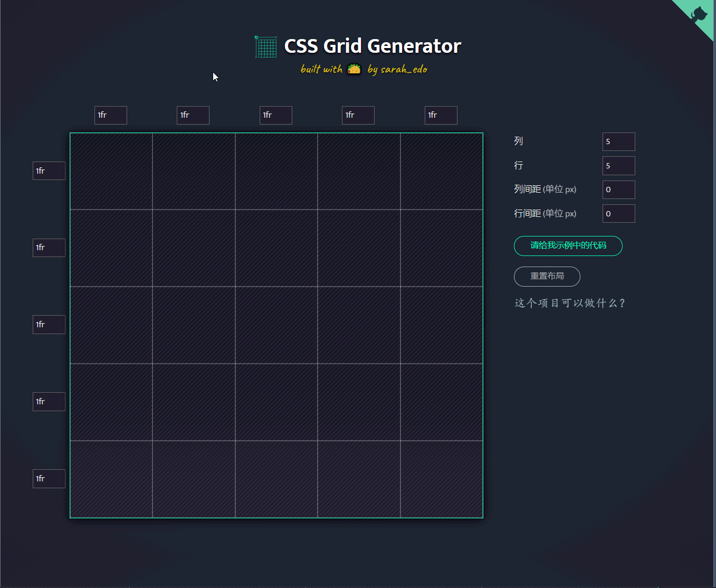The height and width of the screenshot is (588, 716).
Task: Open the GitHub corner cat icon
Action: 698,15
